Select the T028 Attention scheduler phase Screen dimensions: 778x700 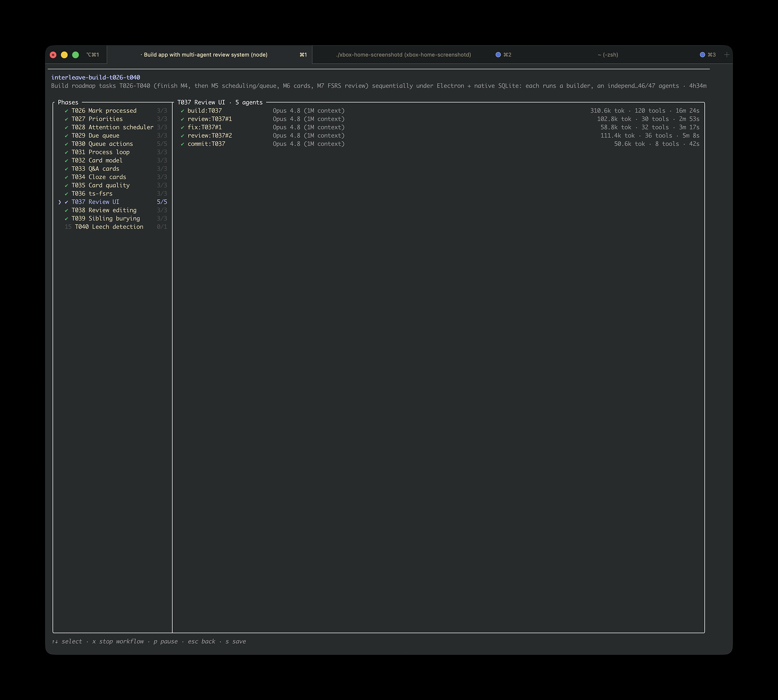tap(113, 127)
